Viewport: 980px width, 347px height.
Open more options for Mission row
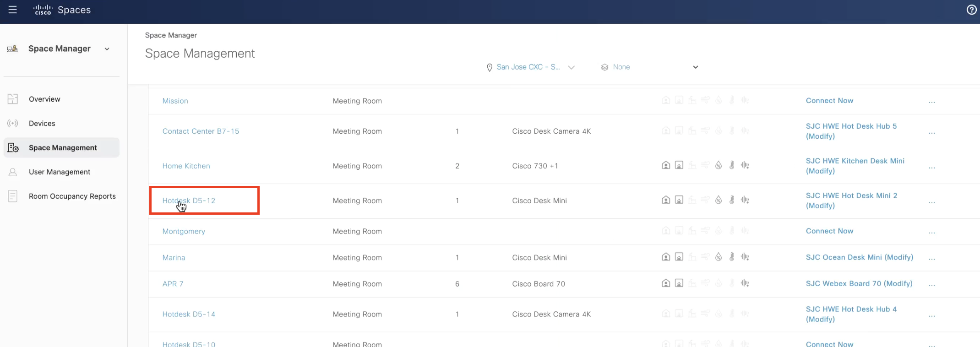point(931,102)
